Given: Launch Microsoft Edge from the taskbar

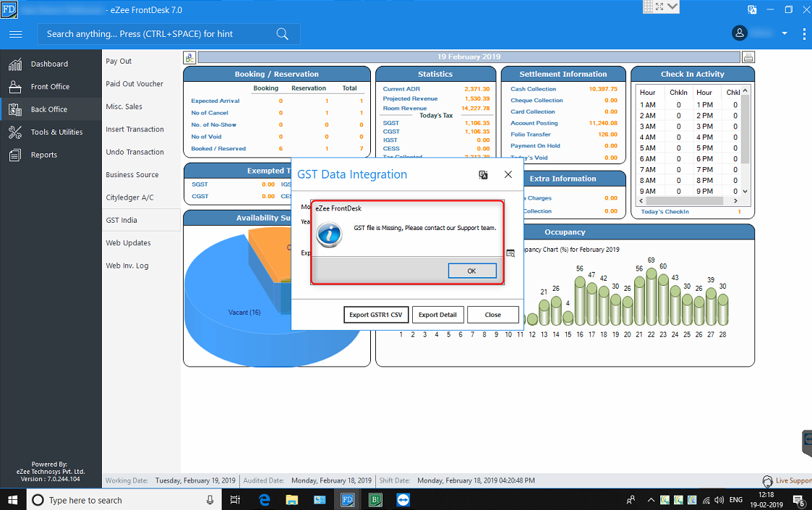Looking at the screenshot, I should (x=265, y=500).
